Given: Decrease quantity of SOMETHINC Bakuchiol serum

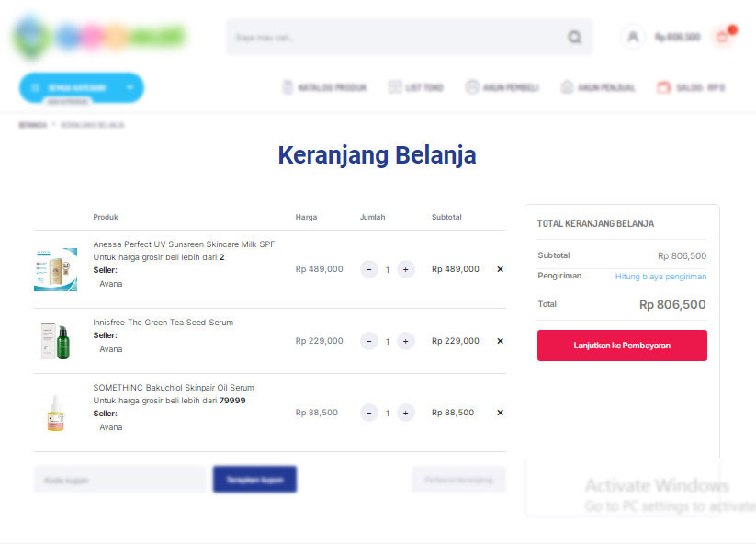Looking at the screenshot, I should click(369, 413).
